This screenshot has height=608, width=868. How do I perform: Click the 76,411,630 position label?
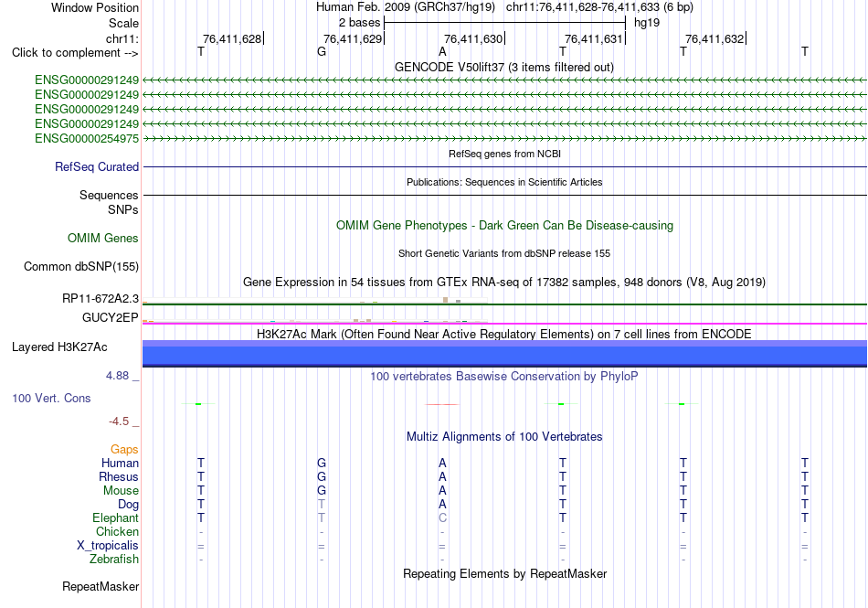point(473,38)
